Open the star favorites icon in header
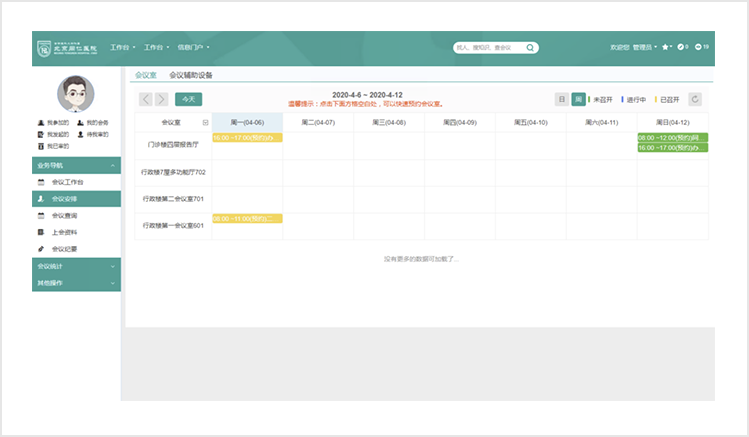The width and height of the screenshot is (749, 437). 666,47
